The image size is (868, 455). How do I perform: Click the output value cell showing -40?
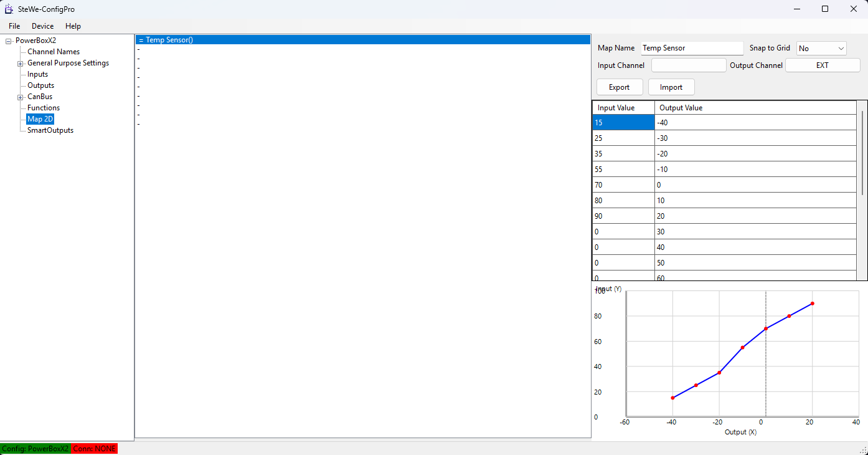pyautogui.click(x=755, y=123)
